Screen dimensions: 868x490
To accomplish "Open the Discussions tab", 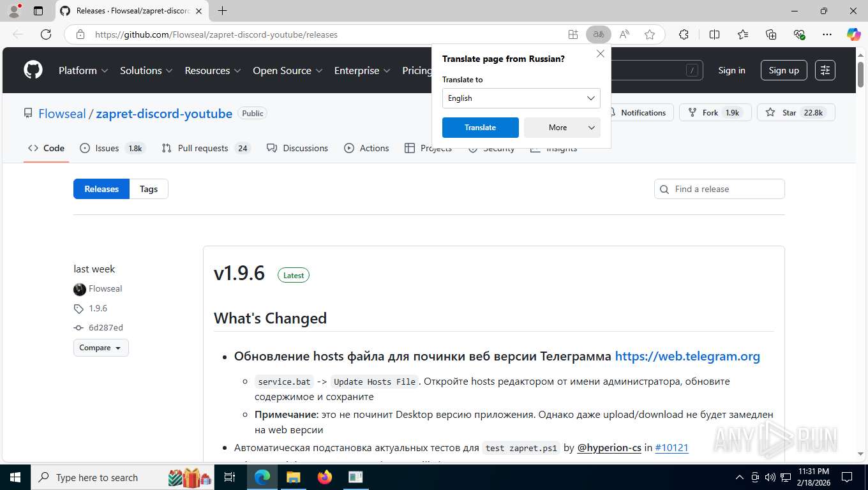I will tap(297, 148).
